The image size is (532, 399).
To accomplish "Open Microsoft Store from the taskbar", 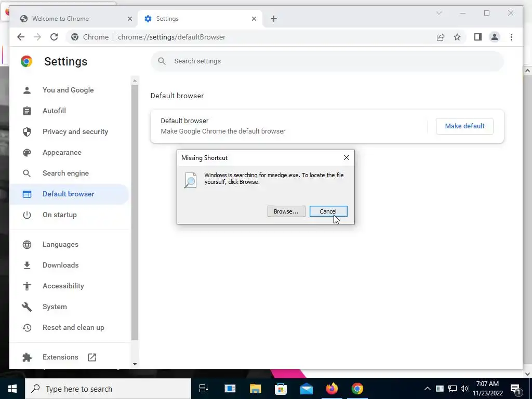I will tap(281, 389).
